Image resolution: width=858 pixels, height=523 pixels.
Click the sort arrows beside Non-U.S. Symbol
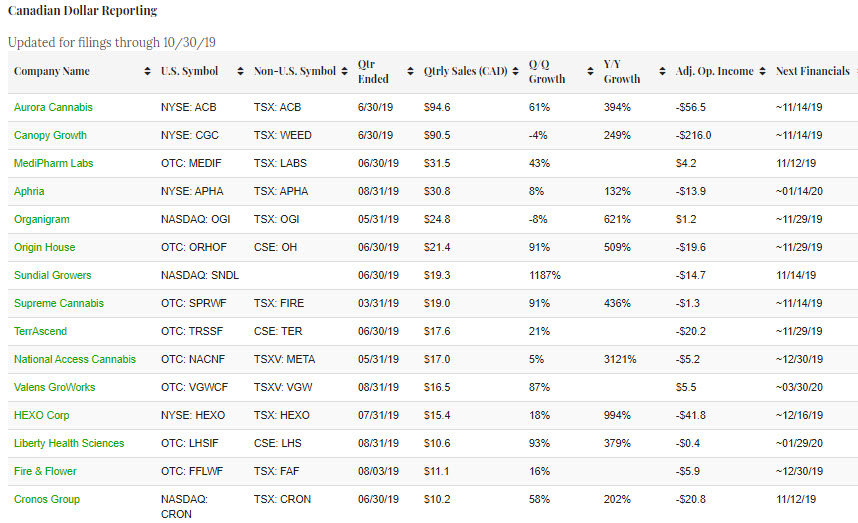click(x=345, y=72)
